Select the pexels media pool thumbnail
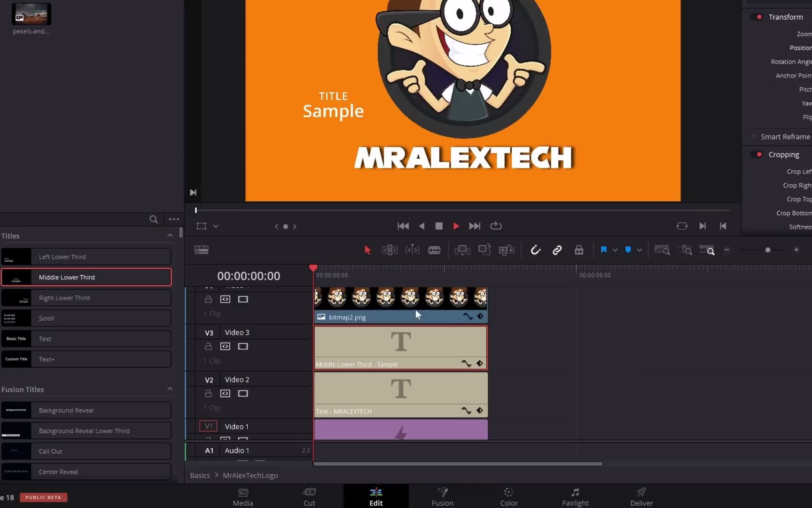This screenshot has height=508, width=812. pyautogui.click(x=31, y=14)
